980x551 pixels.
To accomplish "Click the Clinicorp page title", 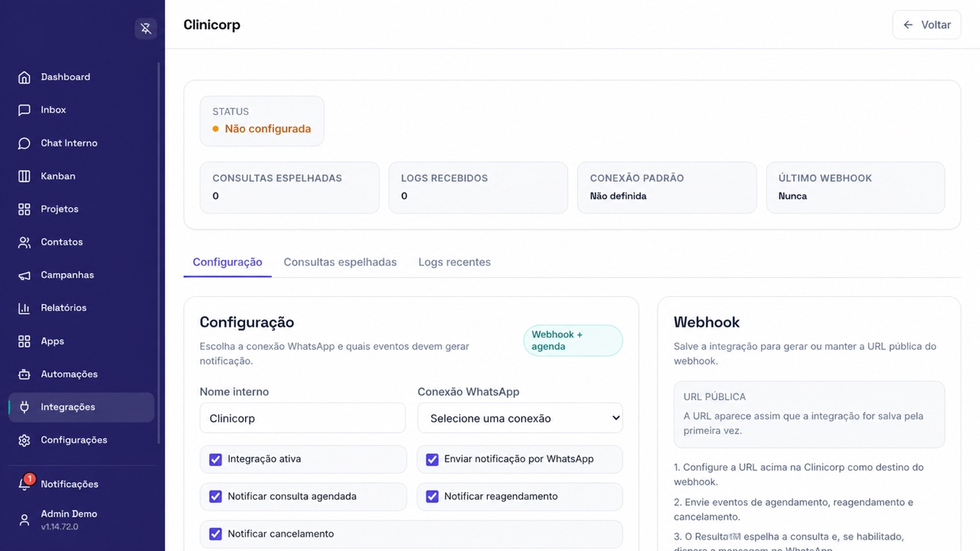I will [x=212, y=24].
